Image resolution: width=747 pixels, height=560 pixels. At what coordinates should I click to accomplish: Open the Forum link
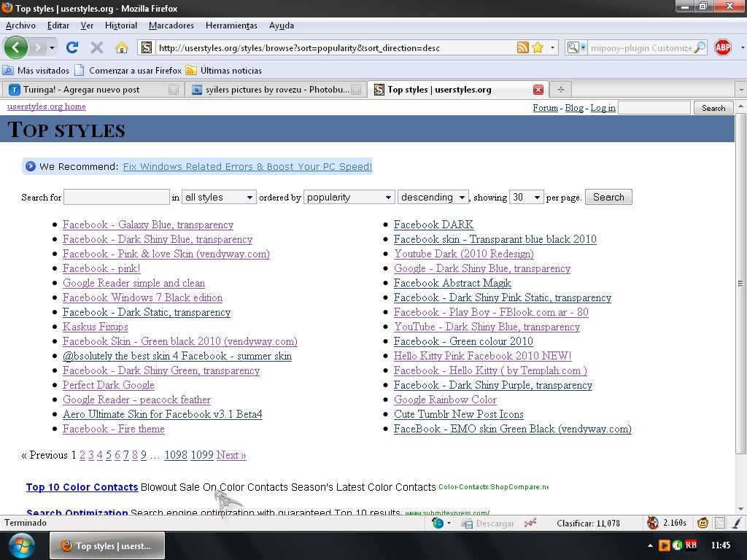point(546,108)
